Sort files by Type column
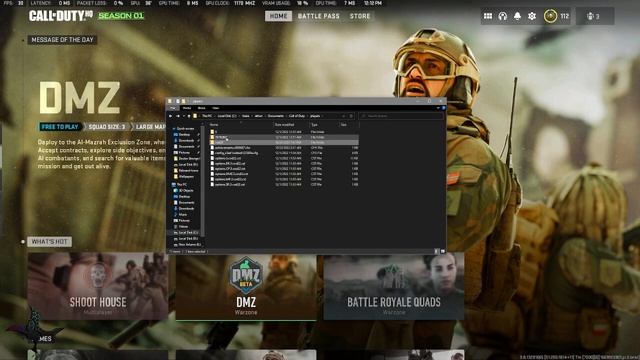The height and width of the screenshot is (360, 640). [324, 124]
